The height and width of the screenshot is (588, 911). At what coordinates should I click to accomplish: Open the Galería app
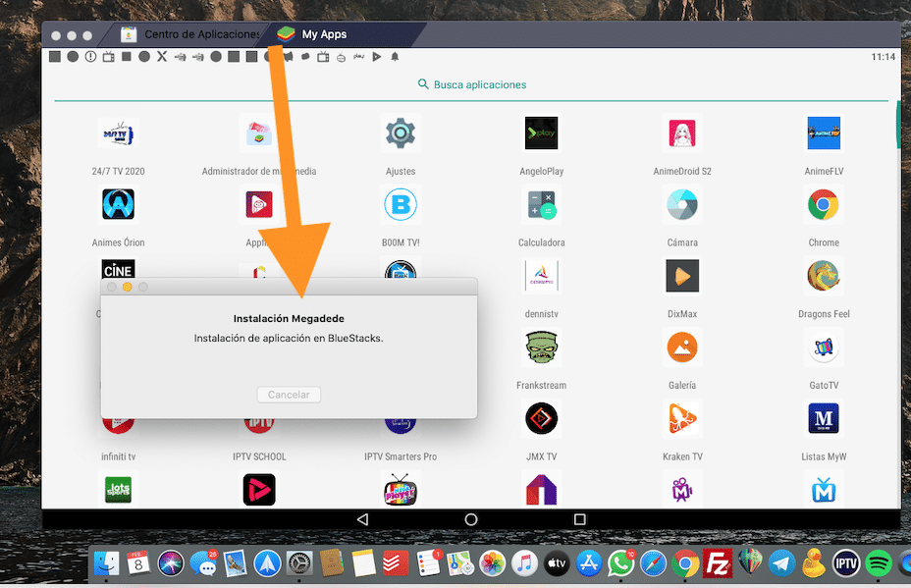682,347
